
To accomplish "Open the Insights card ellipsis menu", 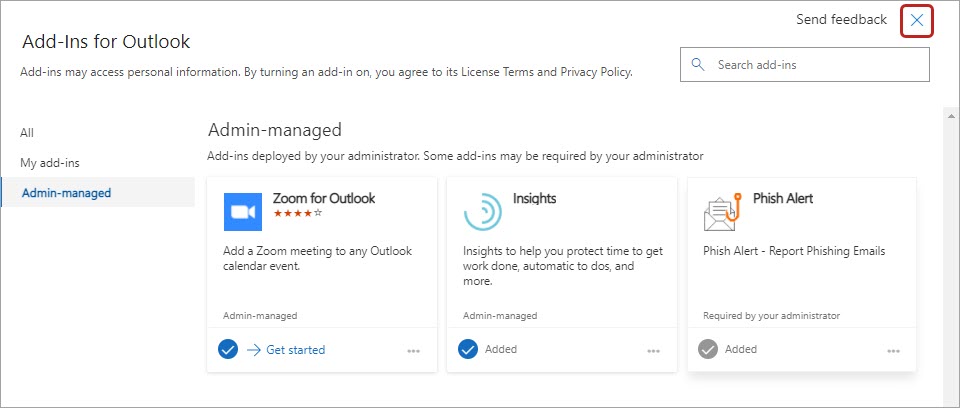I will 654,351.
